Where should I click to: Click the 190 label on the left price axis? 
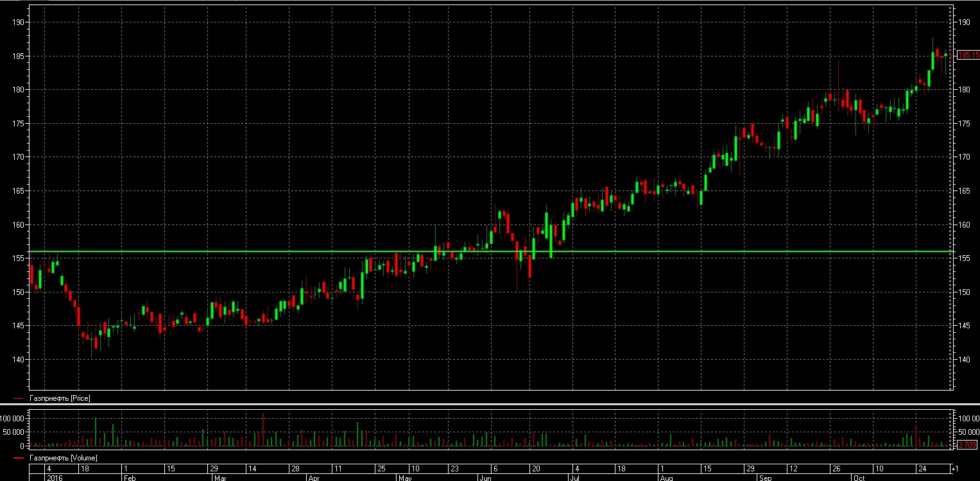[x=18, y=22]
